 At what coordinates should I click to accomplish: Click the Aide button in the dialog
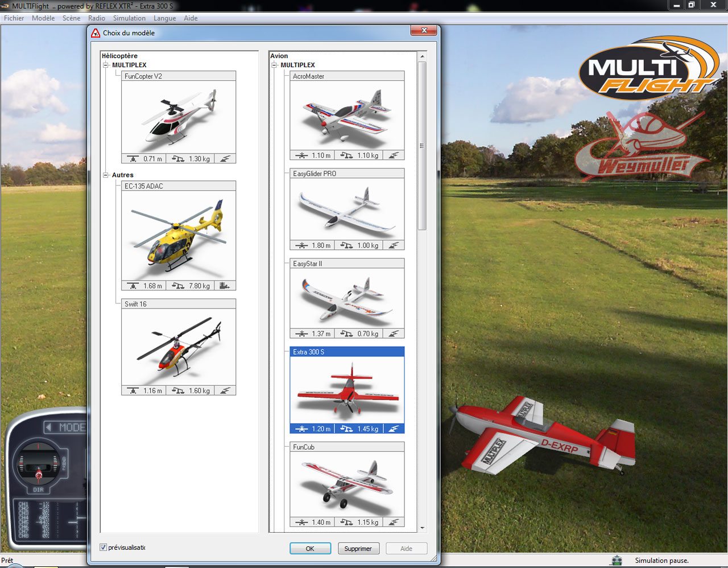406,549
